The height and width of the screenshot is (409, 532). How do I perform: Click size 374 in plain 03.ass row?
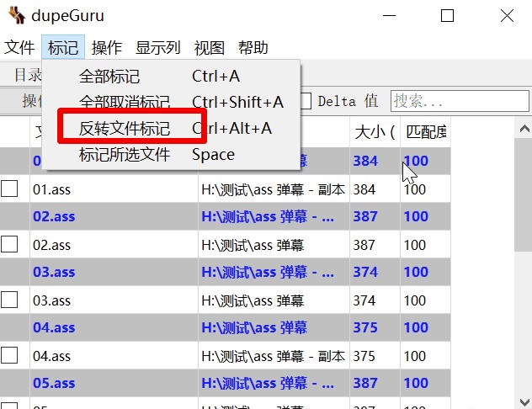[364, 300]
